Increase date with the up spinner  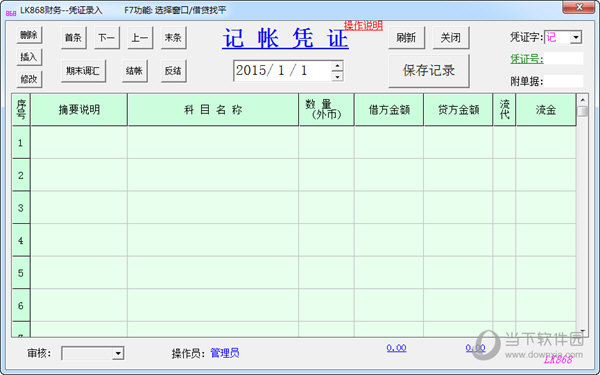click(x=337, y=66)
